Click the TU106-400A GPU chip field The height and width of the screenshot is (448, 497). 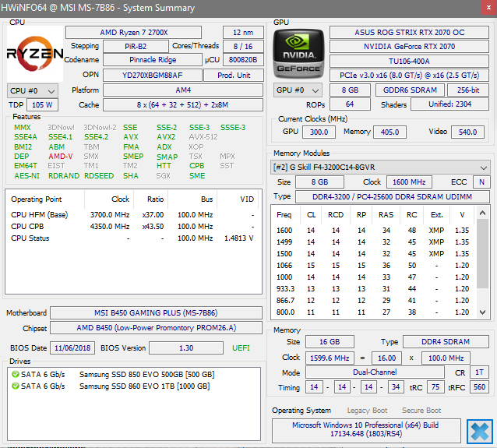point(409,61)
